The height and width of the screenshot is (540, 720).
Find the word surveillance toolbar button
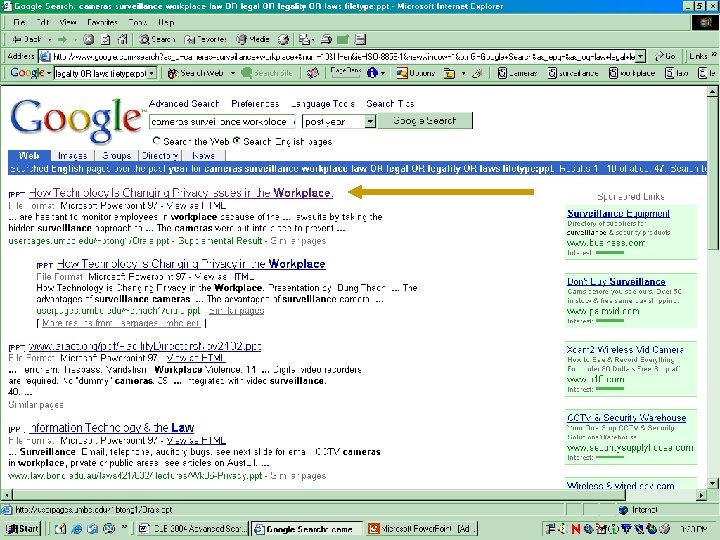(573, 73)
